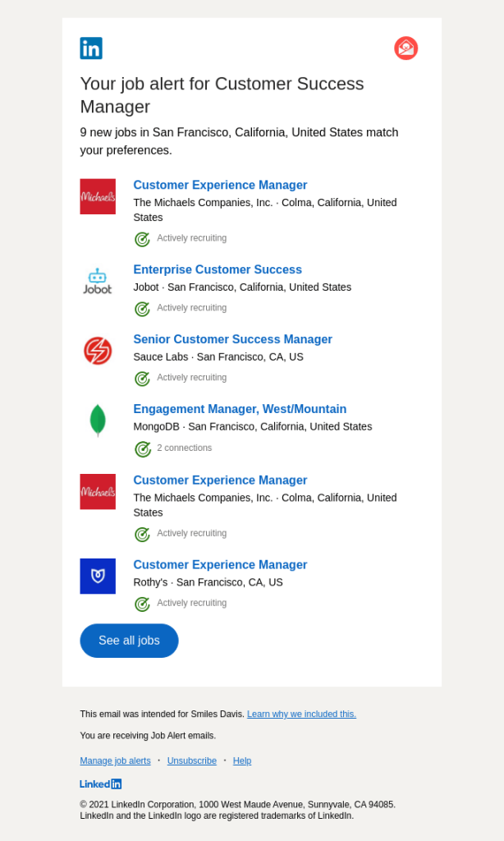Screen dimensions: 504x841
Task: Click the Michaels company logo
Action: (98, 197)
